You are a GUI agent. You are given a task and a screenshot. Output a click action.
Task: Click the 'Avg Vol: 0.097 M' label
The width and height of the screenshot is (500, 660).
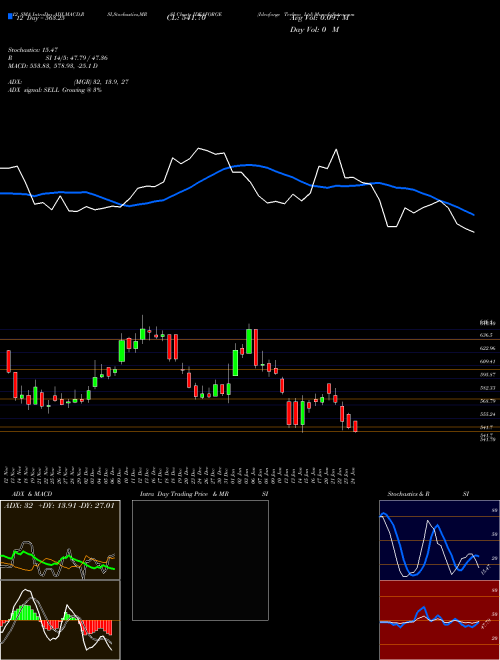pos(319,19)
